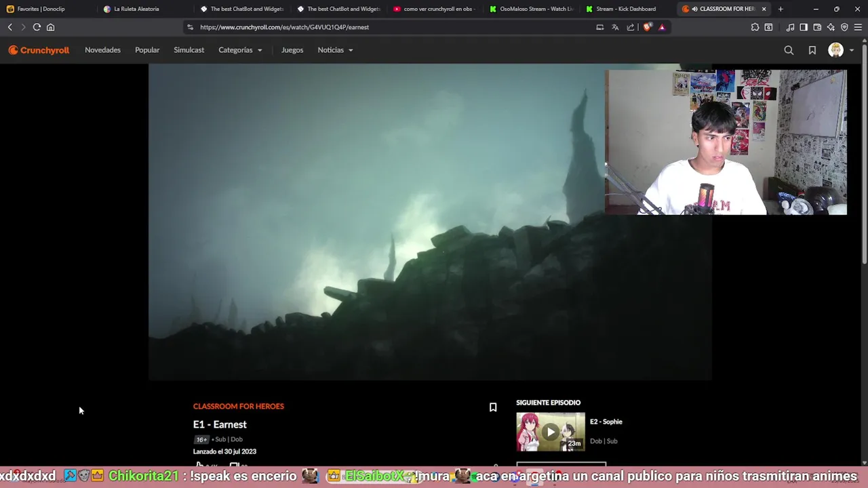Open Crunchyroll watchlist bookmark icon
This screenshot has height=488, width=868.
[x=812, y=50]
